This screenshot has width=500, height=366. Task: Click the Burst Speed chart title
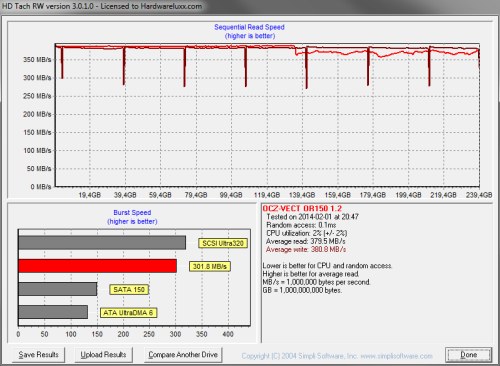pyautogui.click(x=132, y=212)
